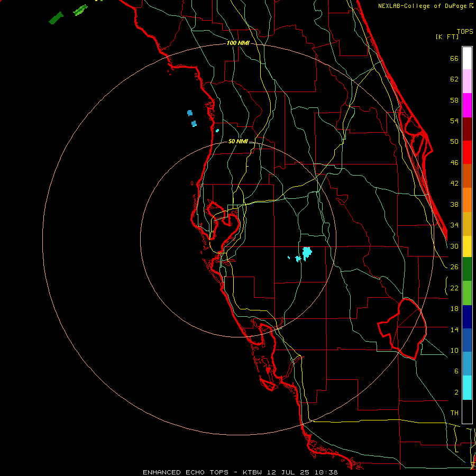Click the black TH swatch at legend bottom

click(x=467, y=411)
